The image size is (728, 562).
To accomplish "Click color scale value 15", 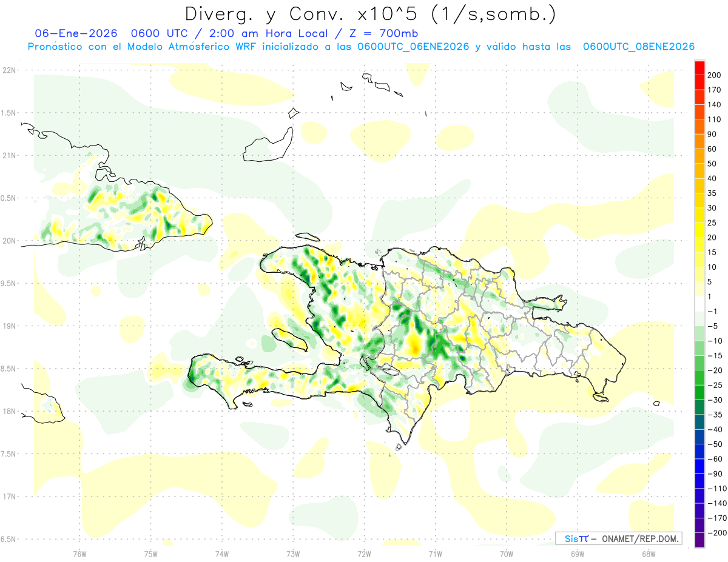I will 712,252.
